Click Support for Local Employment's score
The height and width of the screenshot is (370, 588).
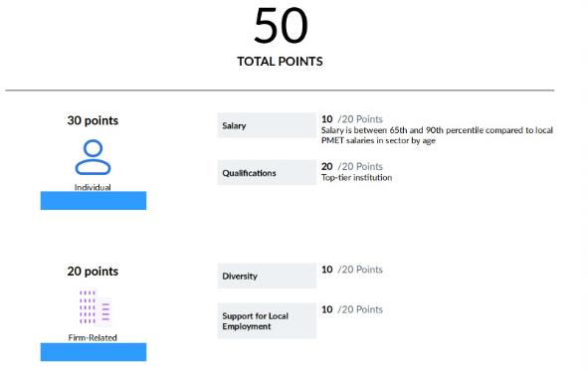tap(352, 309)
